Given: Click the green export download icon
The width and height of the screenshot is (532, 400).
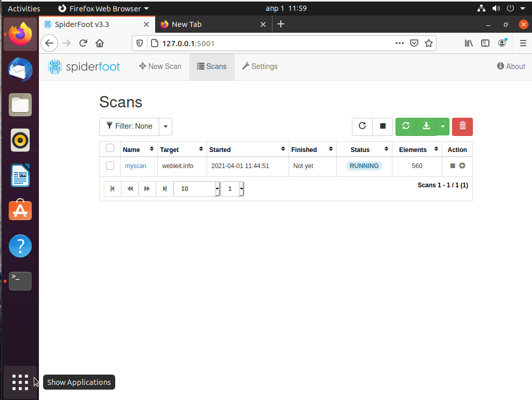Looking at the screenshot, I should [x=426, y=127].
